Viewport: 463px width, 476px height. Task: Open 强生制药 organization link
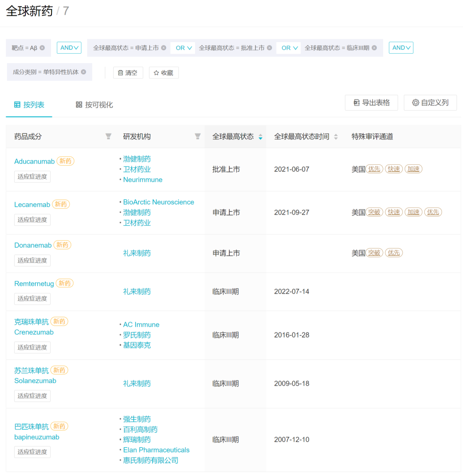pyautogui.click(x=137, y=419)
